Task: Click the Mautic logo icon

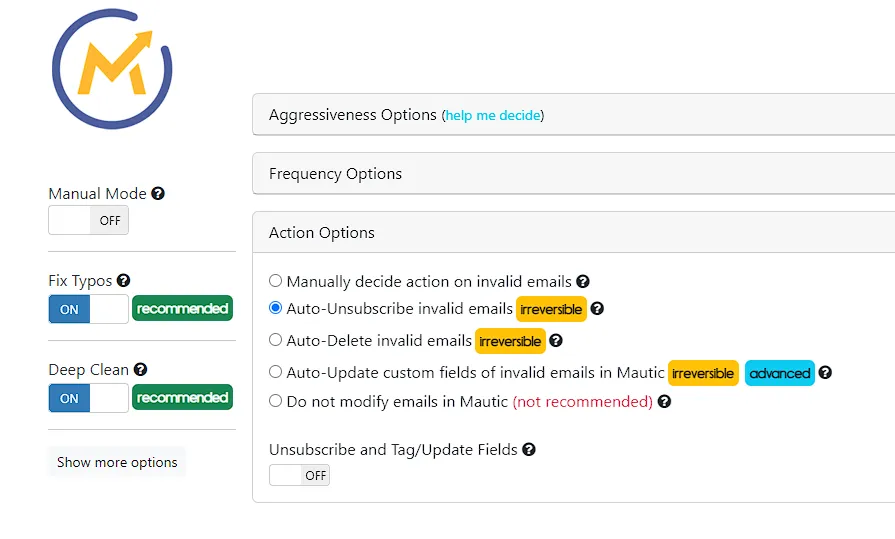Action: click(x=112, y=69)
